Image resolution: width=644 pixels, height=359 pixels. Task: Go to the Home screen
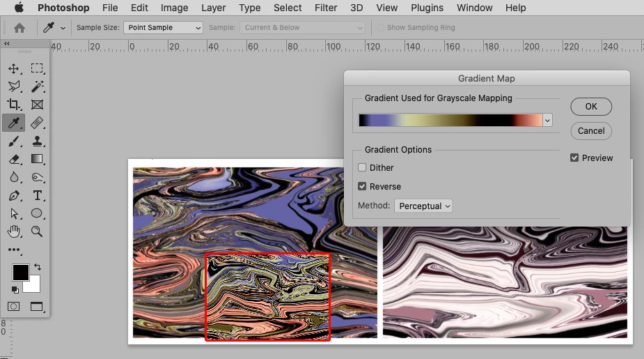[x=19, y=28]
